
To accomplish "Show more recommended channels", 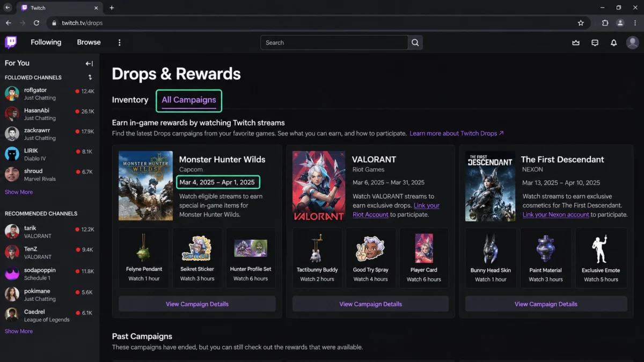I will pos(19,331).
